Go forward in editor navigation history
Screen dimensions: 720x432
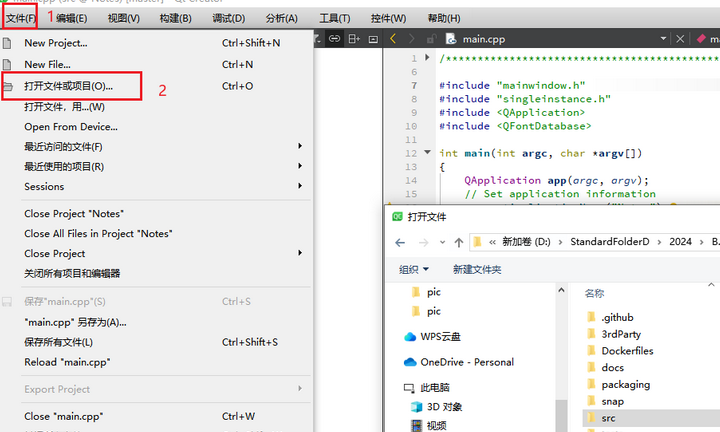pyautogui.click(x=411, y=39)
